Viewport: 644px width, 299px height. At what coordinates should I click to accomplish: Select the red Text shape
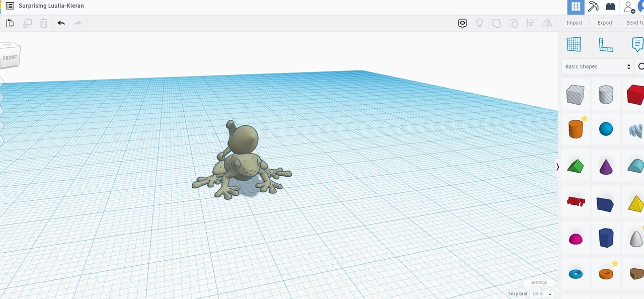(x=575, y=201)
